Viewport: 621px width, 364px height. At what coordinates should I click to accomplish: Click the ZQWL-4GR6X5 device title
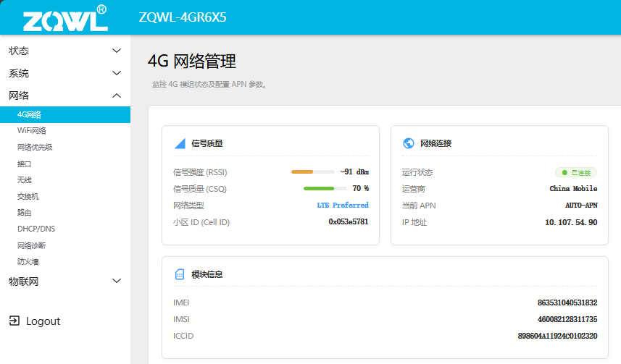tap(183, 17)
